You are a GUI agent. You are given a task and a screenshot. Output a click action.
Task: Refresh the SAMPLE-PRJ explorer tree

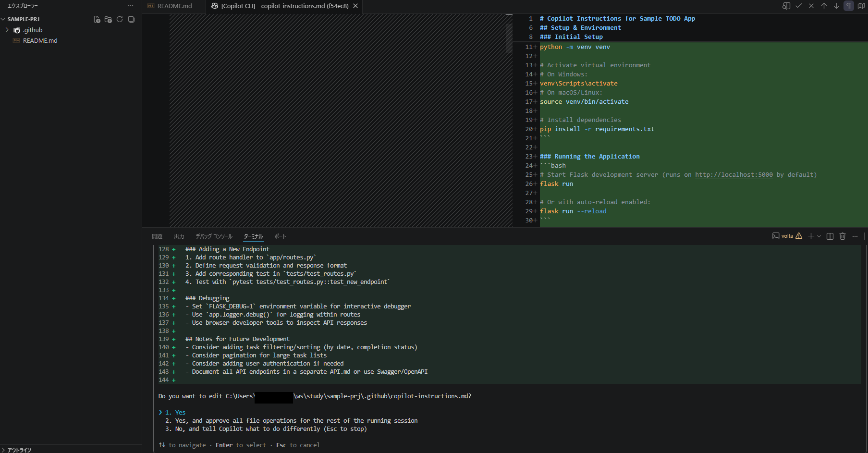[x=120, y=19]
